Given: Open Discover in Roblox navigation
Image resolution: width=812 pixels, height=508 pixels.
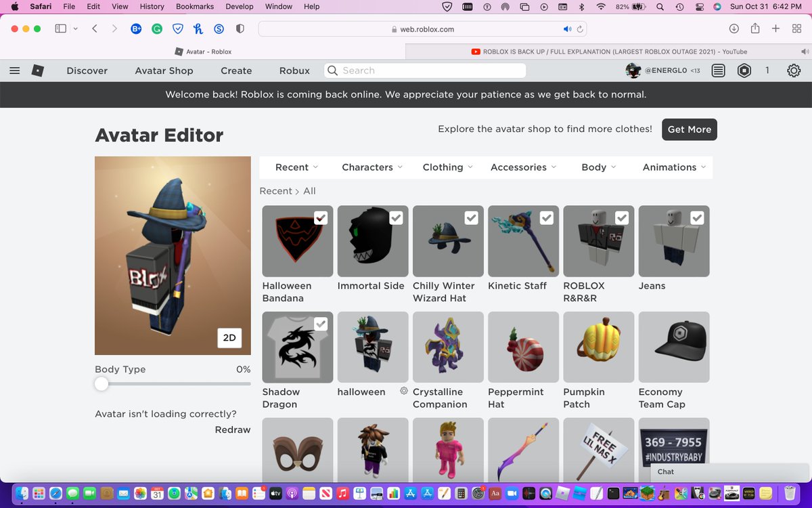Looking at the screenshot, I should click(87, 70).
